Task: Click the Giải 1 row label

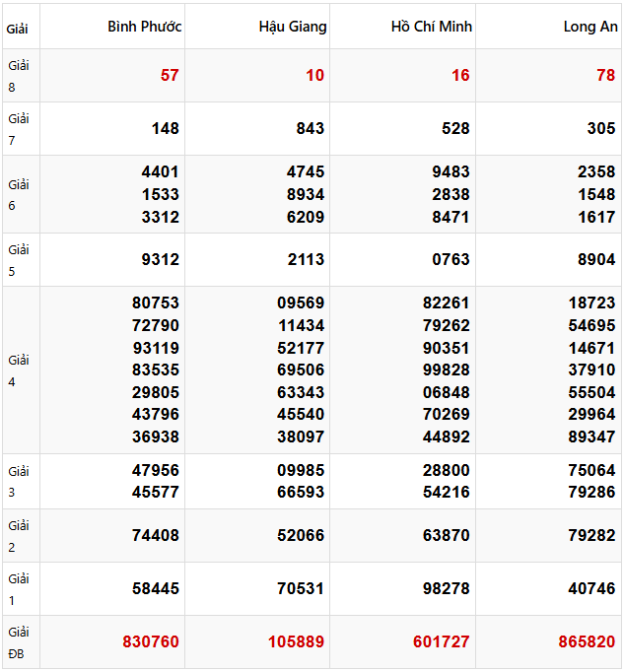Action: pos(19,589)
